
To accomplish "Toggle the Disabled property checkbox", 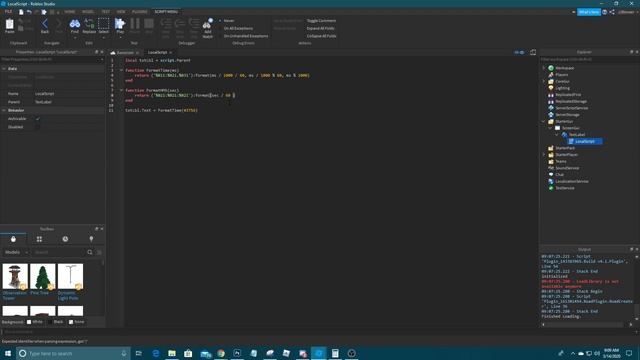I will pyautogui.click(x=38, y=127).
